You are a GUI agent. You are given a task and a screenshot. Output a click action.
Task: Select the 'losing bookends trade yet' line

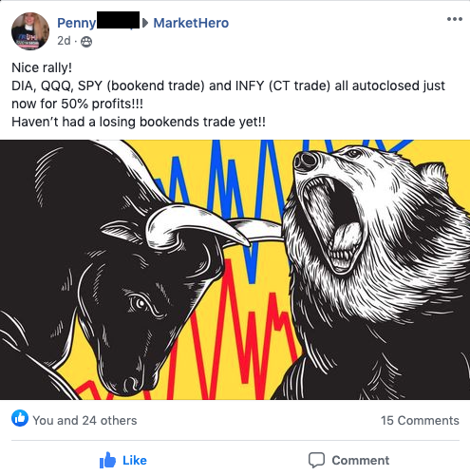point(139,122)
